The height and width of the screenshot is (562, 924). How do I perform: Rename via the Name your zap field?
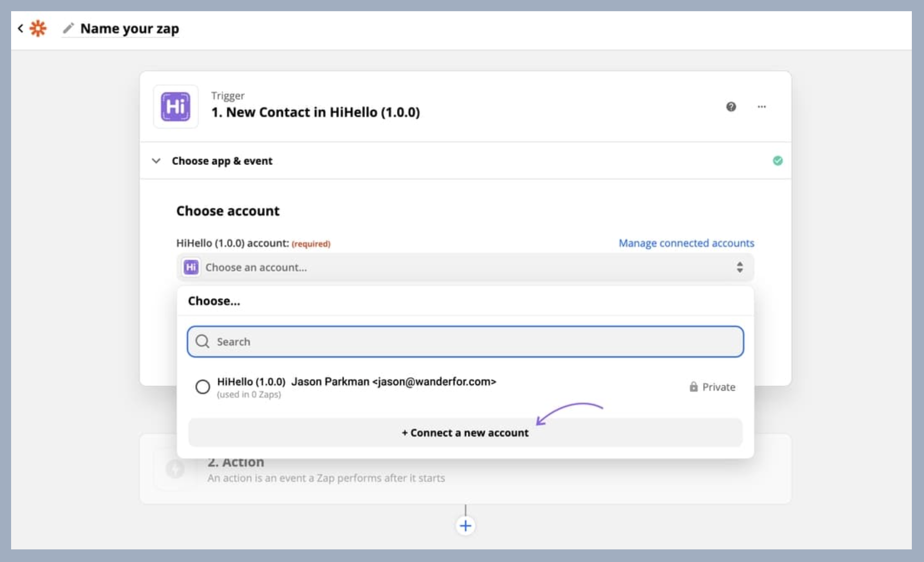pos(130,29)
